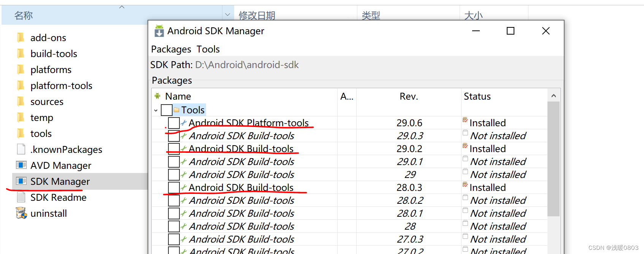Check the Build-tools 28.0.3 checkbox
The height and width of the screenshot is (254, 644).
pos(174,187)
